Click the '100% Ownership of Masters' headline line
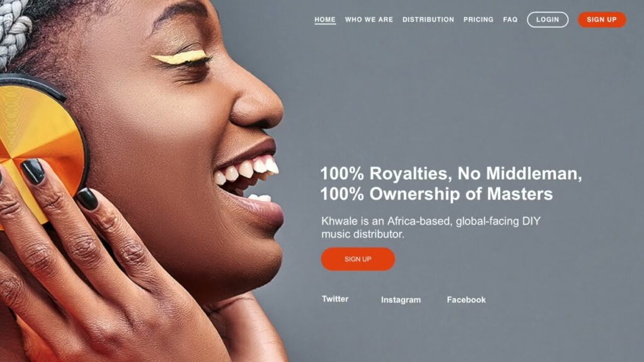Viewport: 644px width, 362px height. [x=436, y=194]
